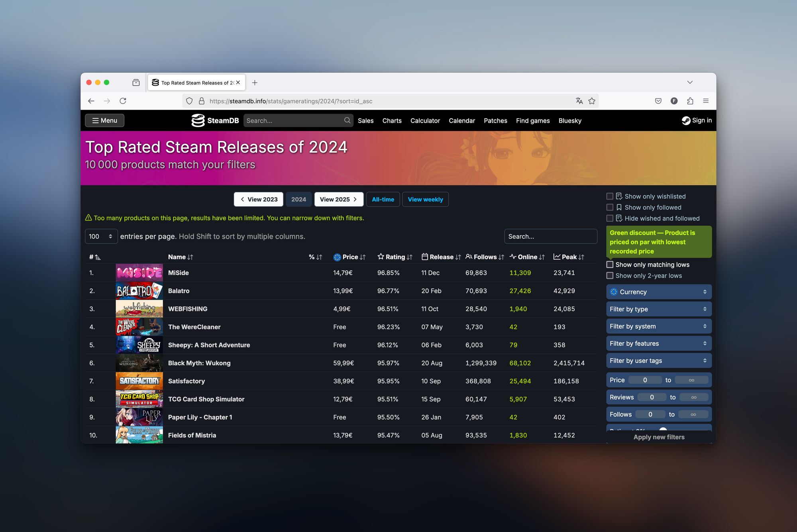Toggle Show only matching lows checkbox
The height and width of the screenshot is (532, 797).
click(610, 265)
